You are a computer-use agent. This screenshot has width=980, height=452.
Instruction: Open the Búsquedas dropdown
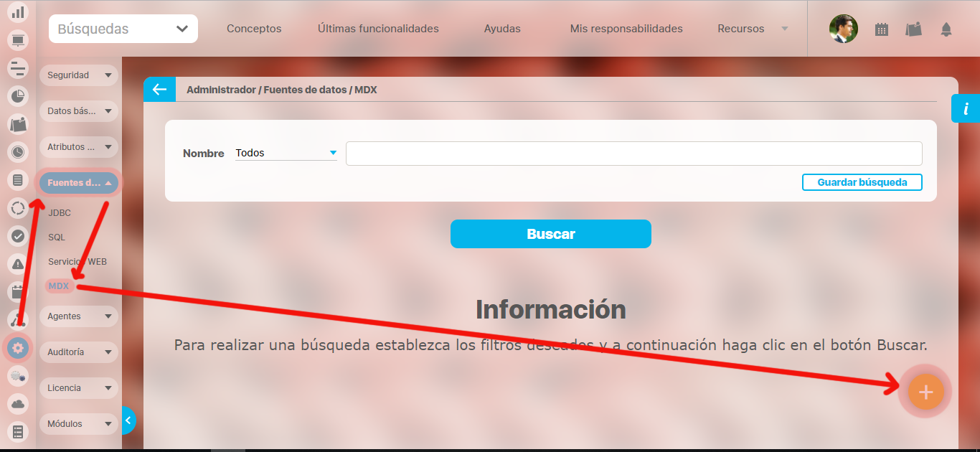123,29
